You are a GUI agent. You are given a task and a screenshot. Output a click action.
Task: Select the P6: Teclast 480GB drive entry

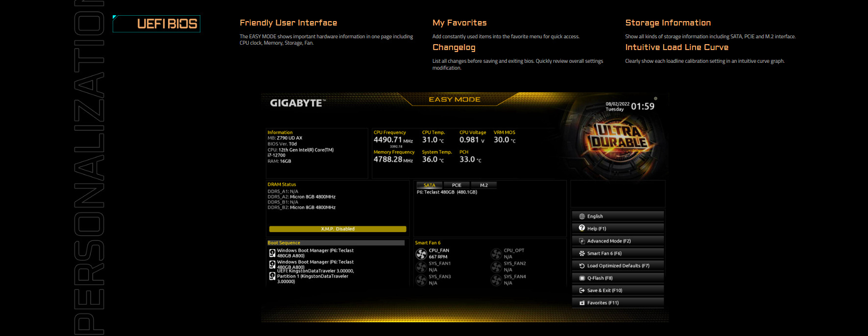click(447, 192)
